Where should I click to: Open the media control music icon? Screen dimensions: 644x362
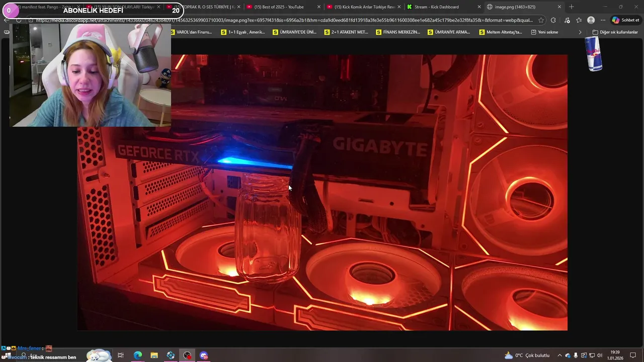coord(567,20)
